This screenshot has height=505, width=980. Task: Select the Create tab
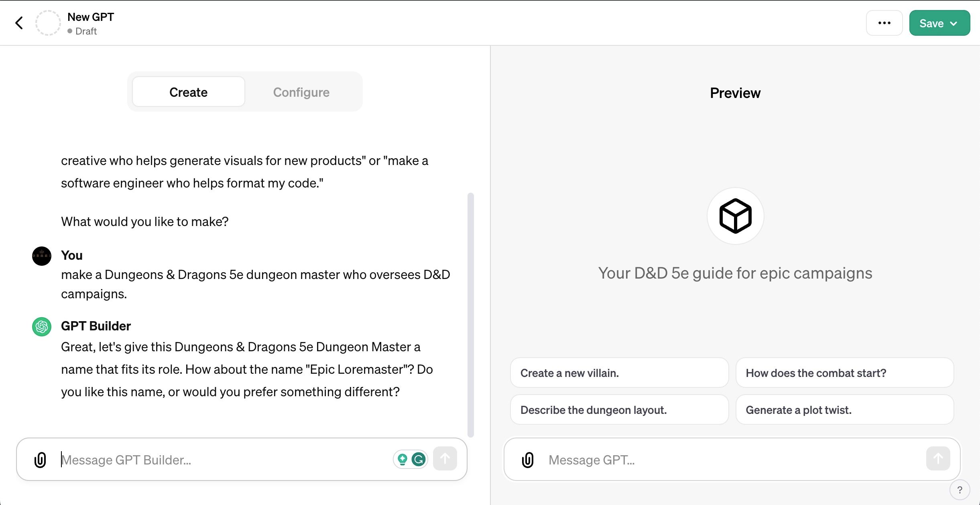pyautogui.click(x=188, y=92)
